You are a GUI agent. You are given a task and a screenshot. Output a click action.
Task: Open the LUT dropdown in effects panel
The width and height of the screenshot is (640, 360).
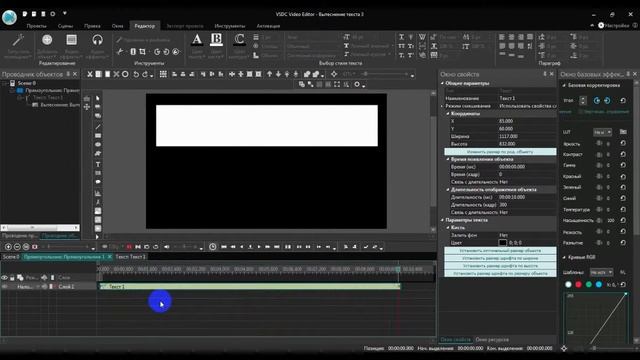[602, 132]
